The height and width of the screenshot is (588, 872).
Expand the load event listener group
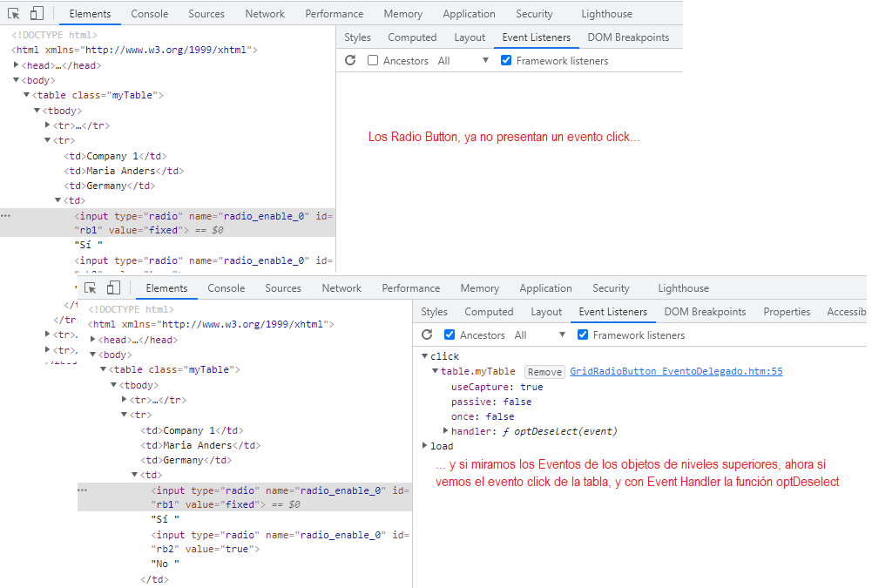pyautogui.click(x=425, y=446)
